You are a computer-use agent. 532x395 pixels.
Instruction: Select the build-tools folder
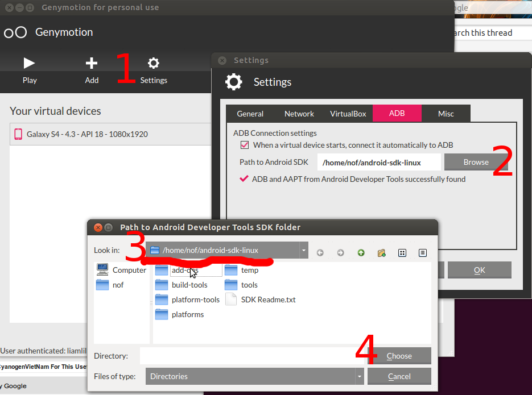tap(181, 285)
